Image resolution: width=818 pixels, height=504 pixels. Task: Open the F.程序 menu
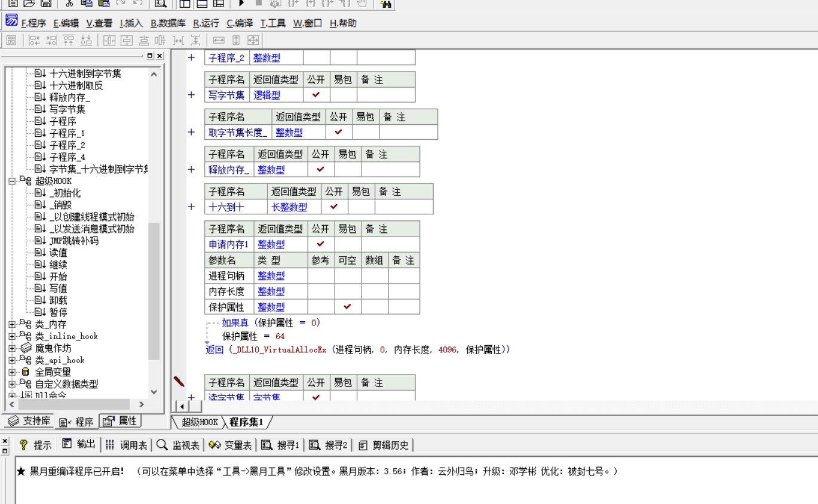pos(33,23)
